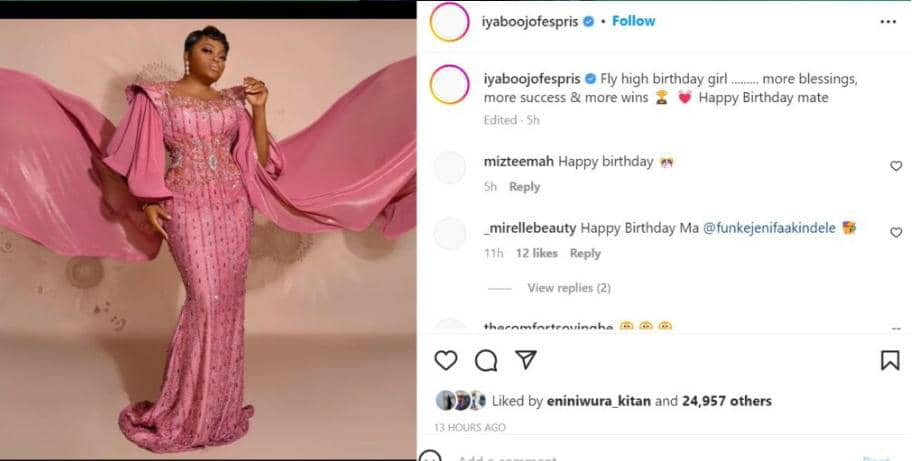Reply to _mirellebeauty's comment

click(x=585, y=254)
